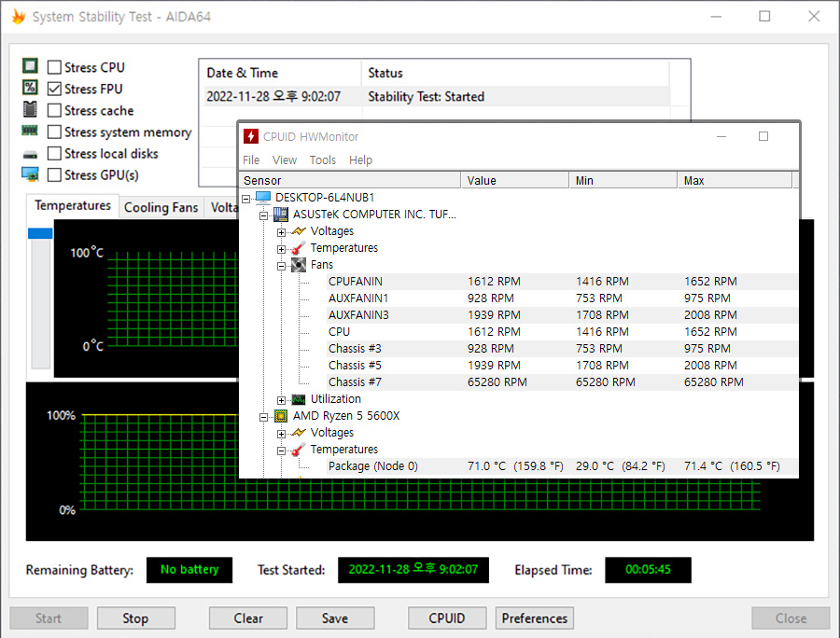This screenshot has height=638, width=840.
Task: Select the CPUFANIN fan row
Action: (563, 282)
